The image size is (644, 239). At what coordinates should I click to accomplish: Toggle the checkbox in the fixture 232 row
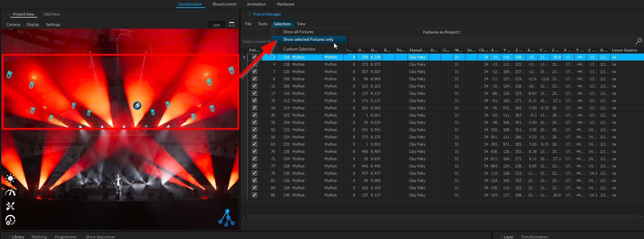[x=254, y=144]
